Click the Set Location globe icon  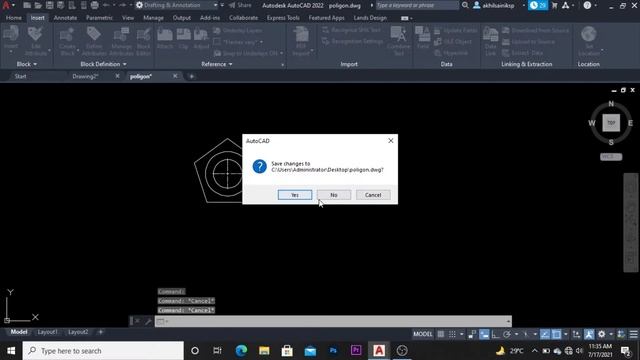pyautogui.click(x=589, y=35)
